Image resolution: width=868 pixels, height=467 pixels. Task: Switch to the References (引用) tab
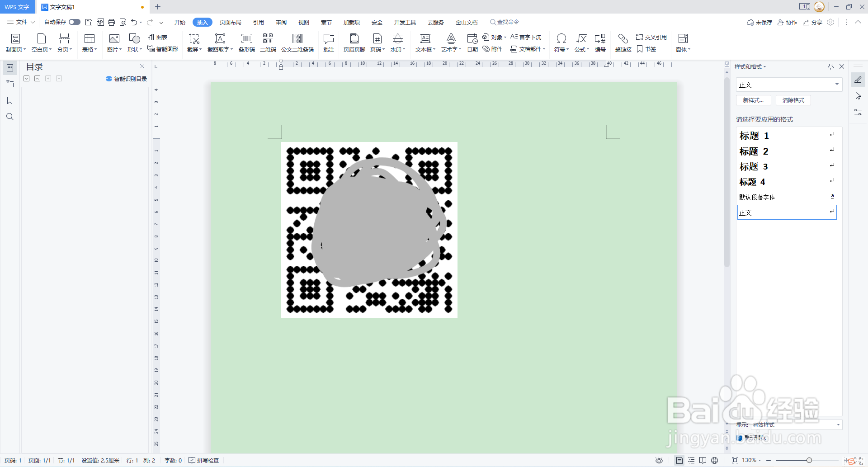(259, 22)
